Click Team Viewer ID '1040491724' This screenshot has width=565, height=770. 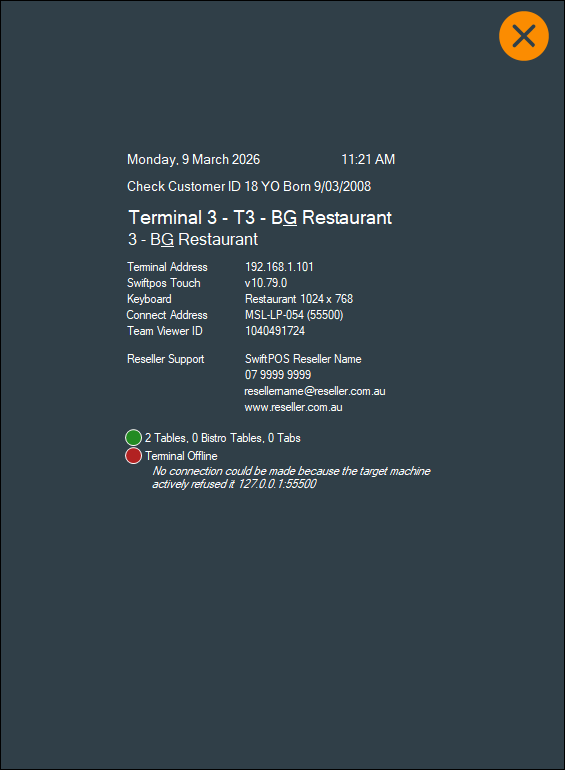[x=275, y=331]
